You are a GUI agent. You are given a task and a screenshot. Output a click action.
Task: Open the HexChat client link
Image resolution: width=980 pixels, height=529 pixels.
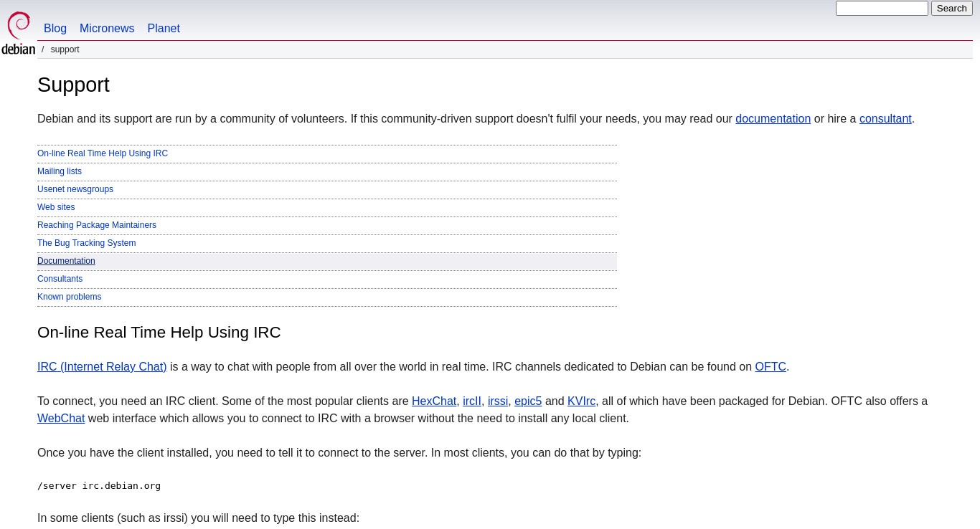[434, 401]
